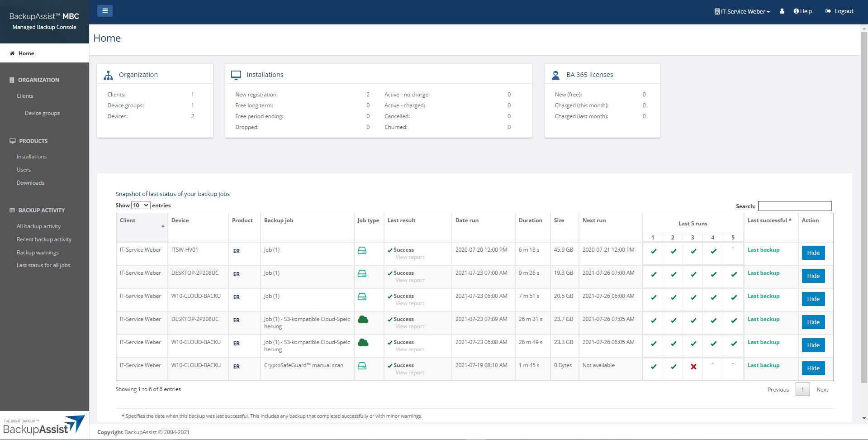Image resolution: width=868 pixels, height=440 pixels.
Task: Open the Show entries count dropdown
Action: [141, 206]
